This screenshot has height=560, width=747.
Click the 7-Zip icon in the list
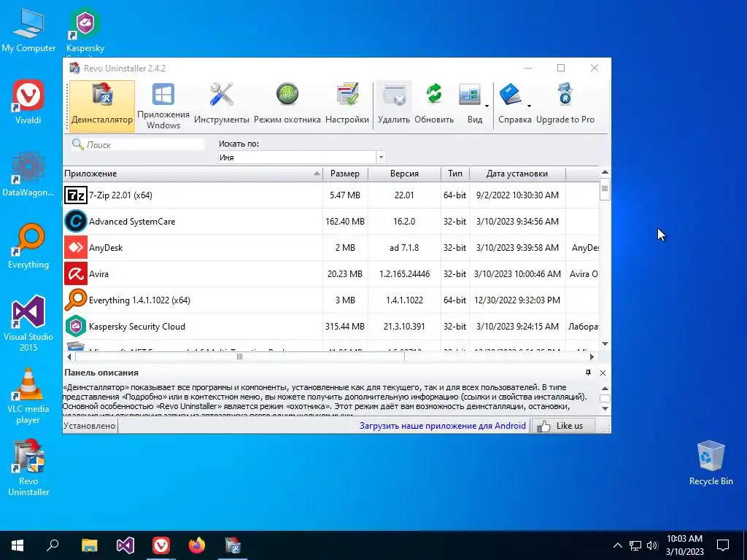pos(76,195)
